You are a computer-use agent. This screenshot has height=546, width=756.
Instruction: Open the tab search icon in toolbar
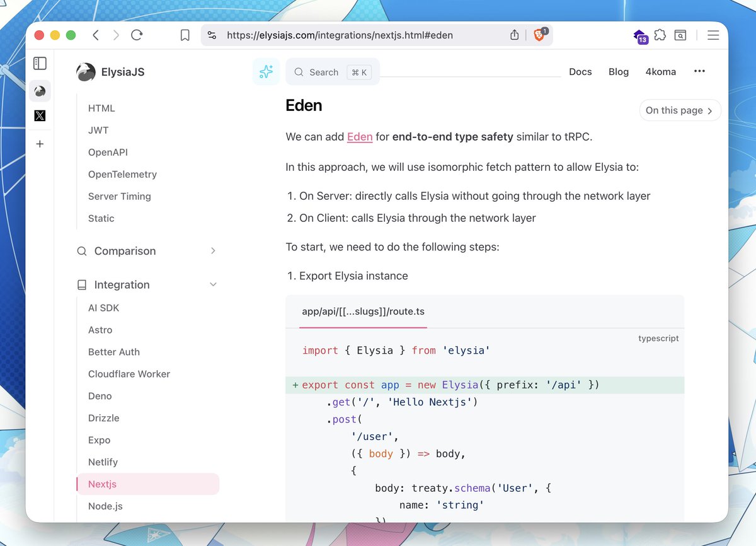pos(680,35)
